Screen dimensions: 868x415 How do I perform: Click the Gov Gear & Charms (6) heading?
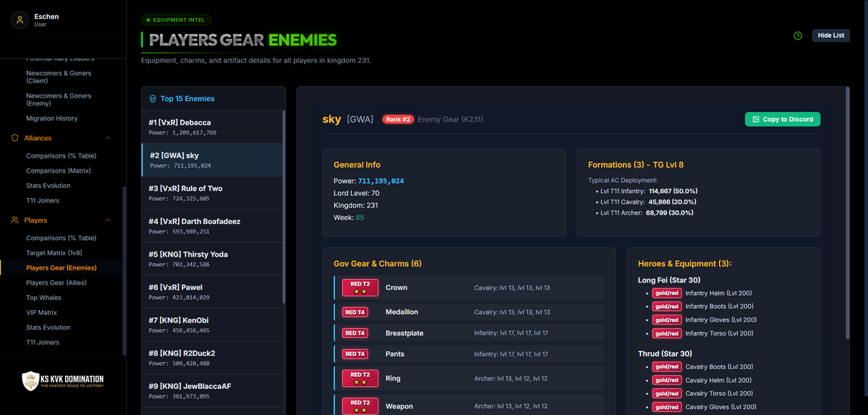pos(378,264)
